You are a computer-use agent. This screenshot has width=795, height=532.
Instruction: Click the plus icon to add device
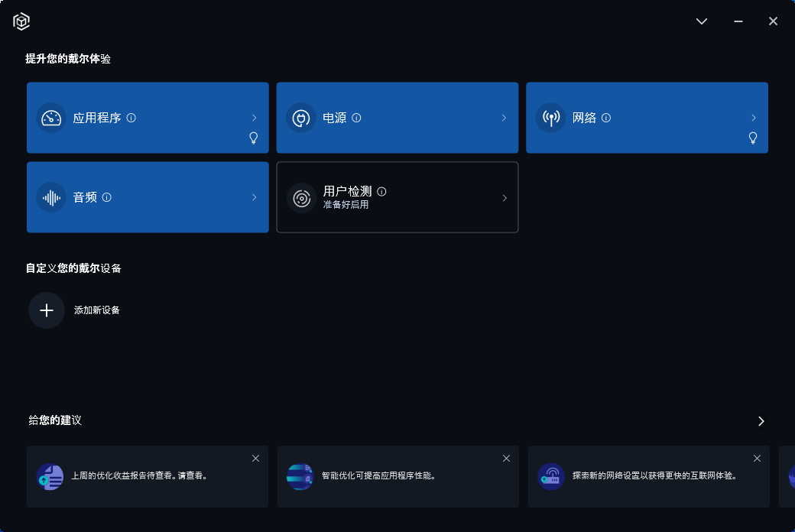47,310
